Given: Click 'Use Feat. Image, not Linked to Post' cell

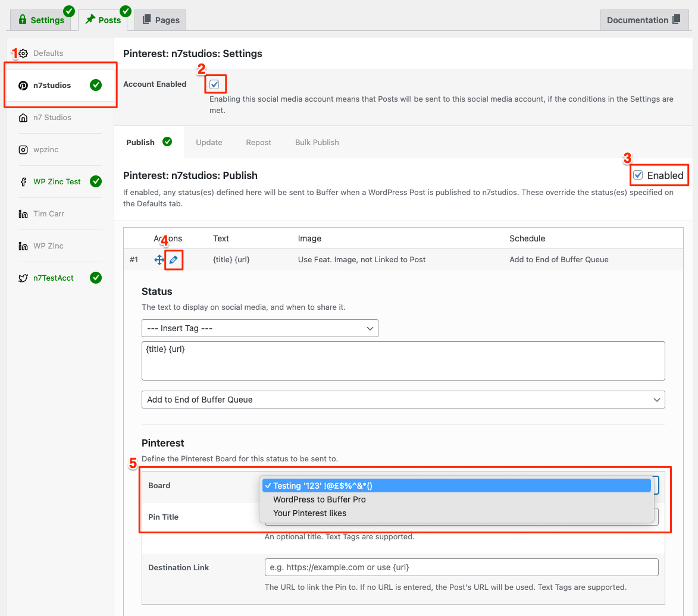Looking at the screenshot, I should click(x=361, y=260).
